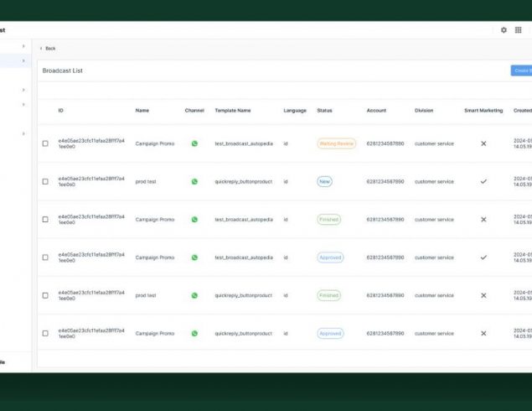Click Smart Marketing X in Waiting Review row

pyautogui.click(x=483, y=143)
